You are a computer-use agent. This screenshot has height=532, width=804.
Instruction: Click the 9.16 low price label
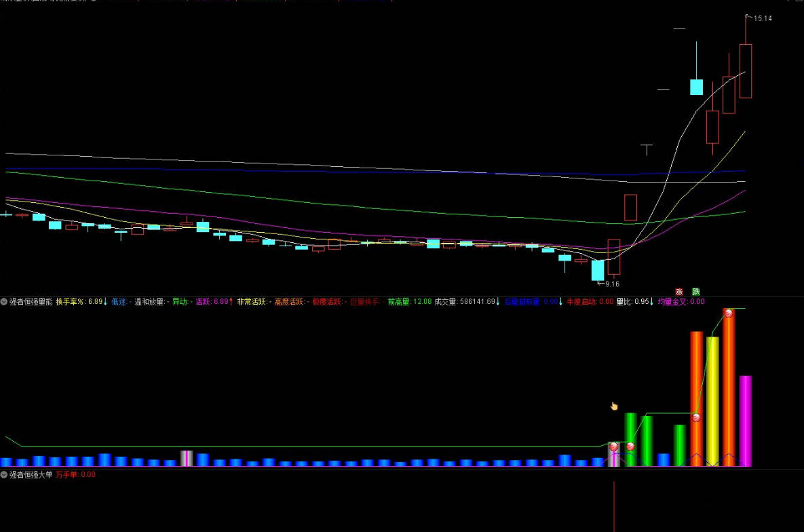pos(612,284)
